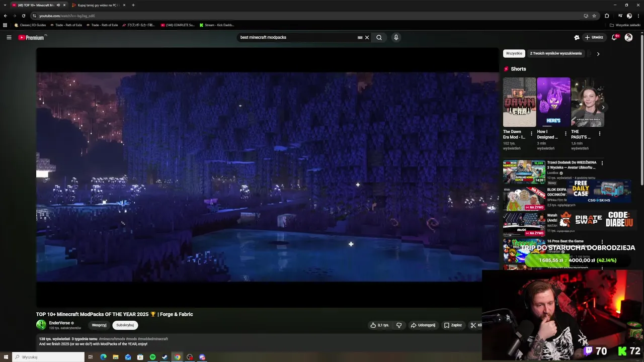Click the Minecraft video player
Viewport: 644px width, 362px height.
(267, 177)
